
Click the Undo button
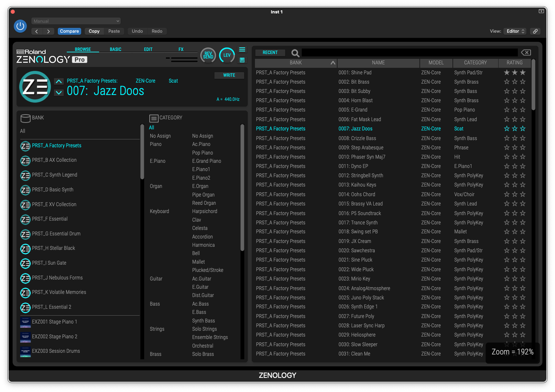point(137,31)
